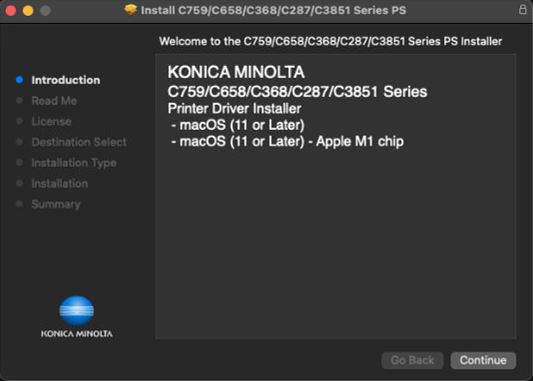Select the Summary step in sidebar

tap(56, 204)
